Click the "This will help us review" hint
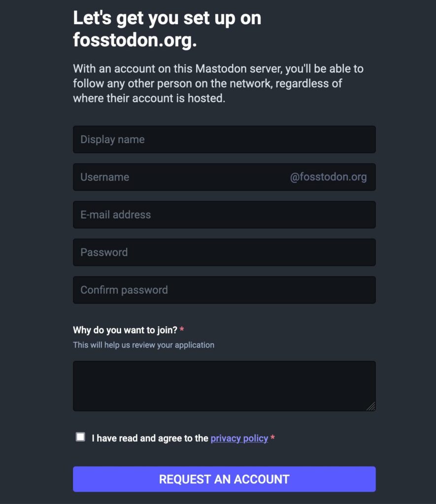436x504 pixels. click(x=143, y=345)
